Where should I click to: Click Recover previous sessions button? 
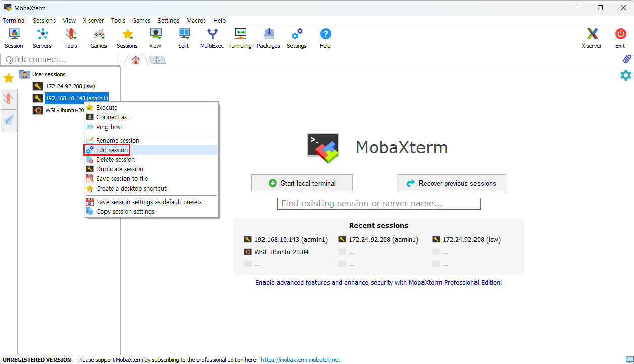click(451, 183)
